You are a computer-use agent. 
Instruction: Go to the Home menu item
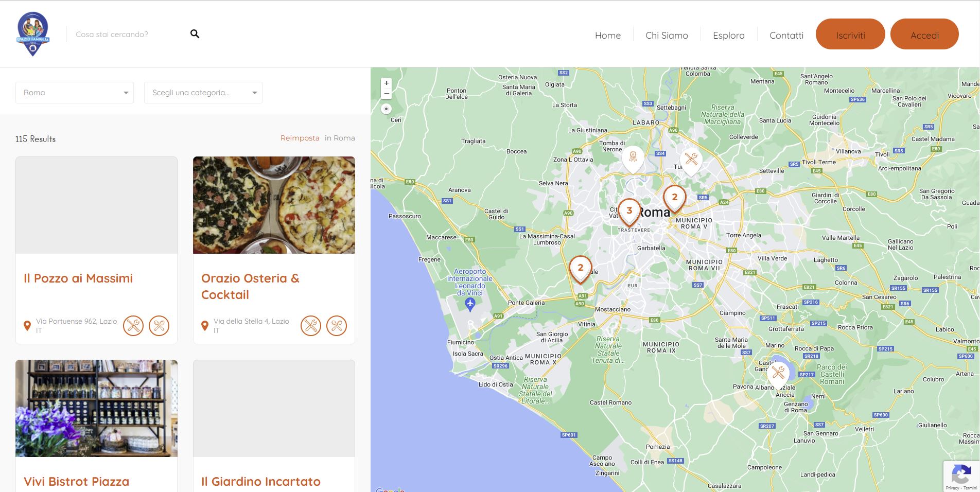pyautogui.click(x=608, y=35)
